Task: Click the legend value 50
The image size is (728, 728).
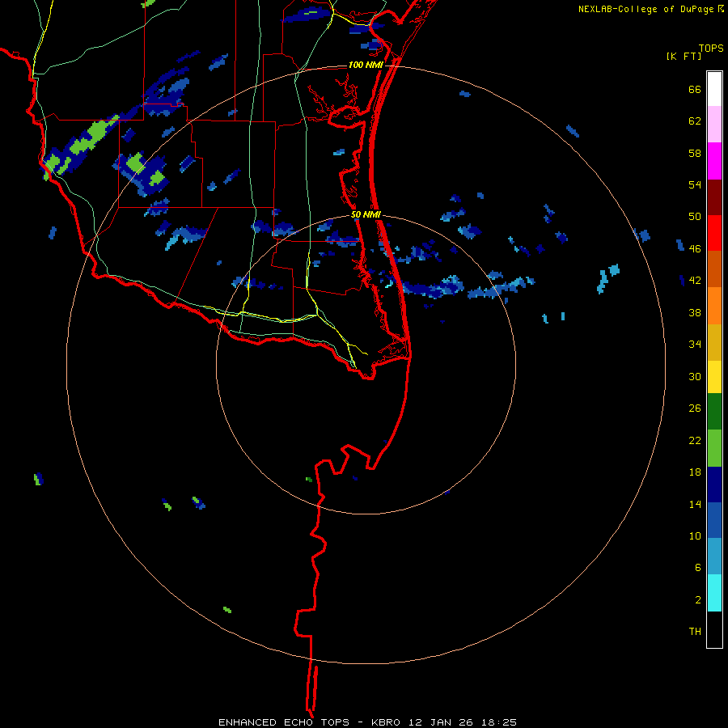Action: click(695, 217)
